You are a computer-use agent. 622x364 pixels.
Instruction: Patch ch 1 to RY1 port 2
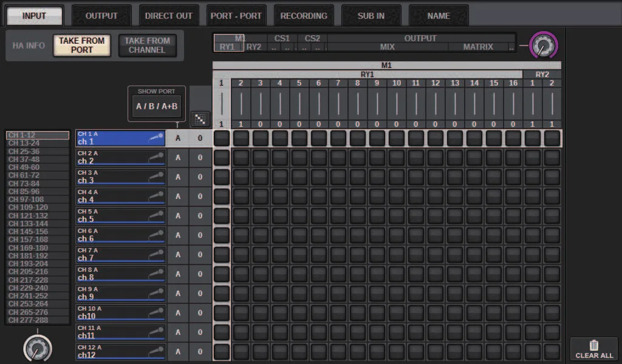pyautogui.click(x=241, y=138)
